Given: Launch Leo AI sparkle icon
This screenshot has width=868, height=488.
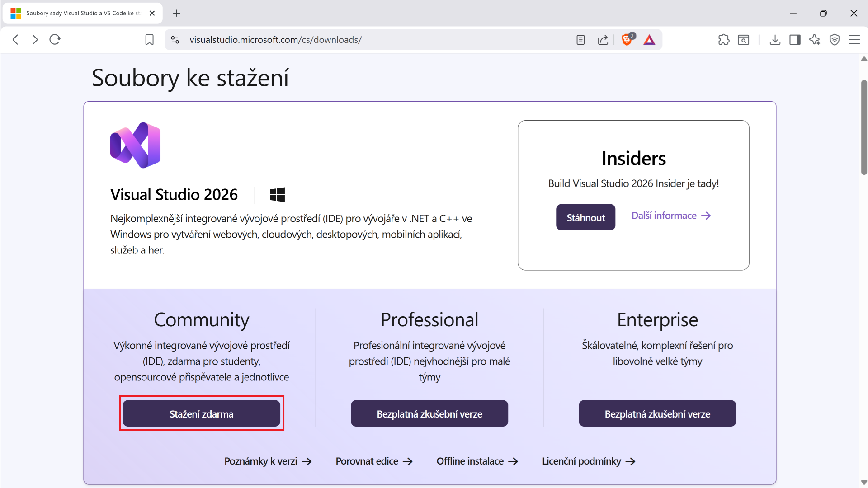Looking at the screenshot, I should (x=815, y=40).
